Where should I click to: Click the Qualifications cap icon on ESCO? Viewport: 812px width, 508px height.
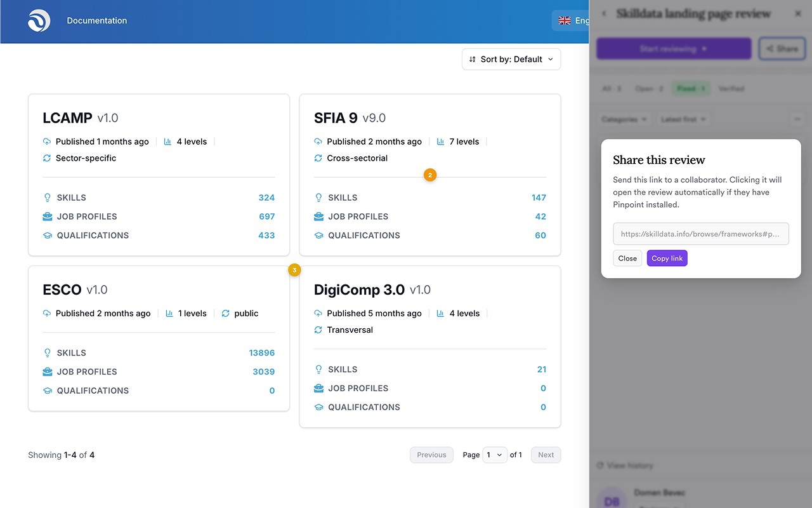pos(47,391)
